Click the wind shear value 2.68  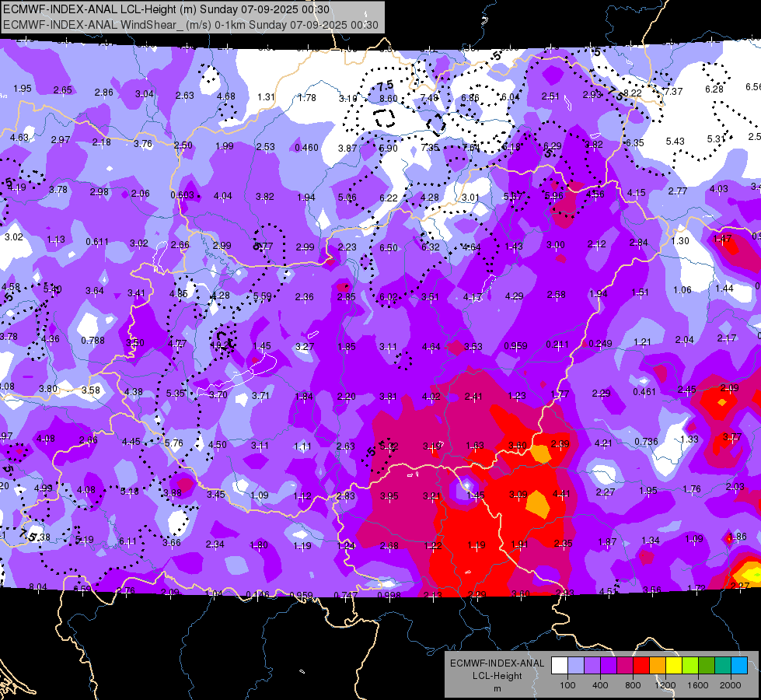coord(389,545)
